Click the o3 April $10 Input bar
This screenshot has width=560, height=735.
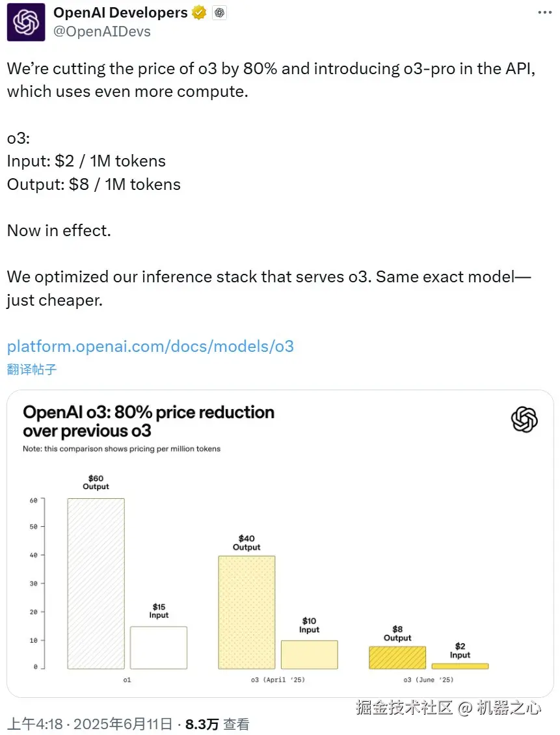pos(310,654)
